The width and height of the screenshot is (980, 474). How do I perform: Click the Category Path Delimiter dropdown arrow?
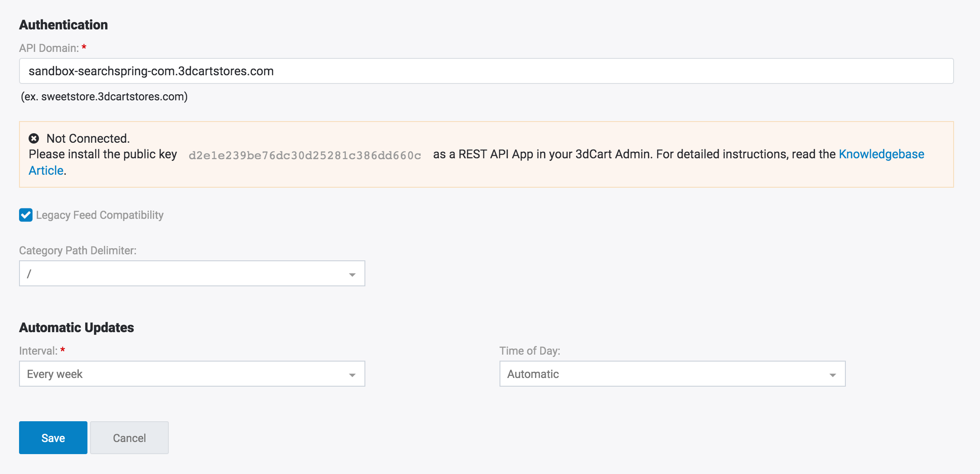(x=352, y=274)
